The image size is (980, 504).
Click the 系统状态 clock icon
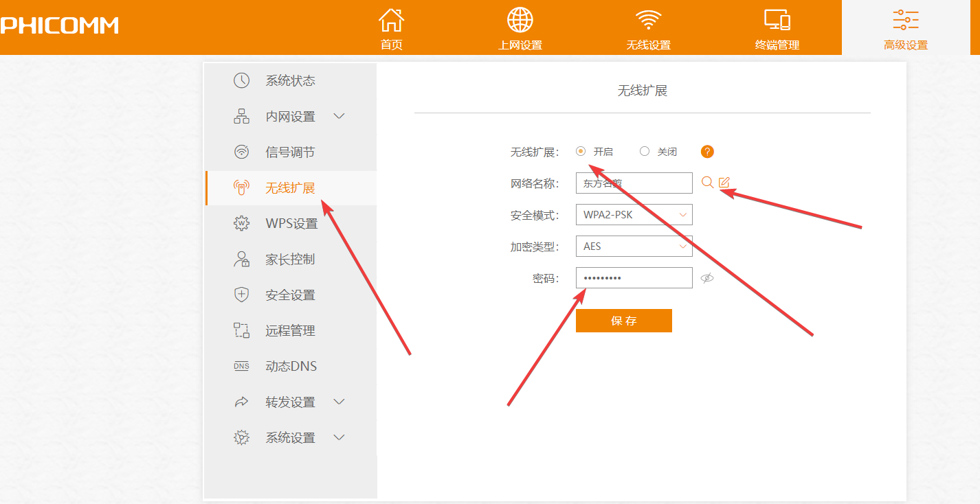tap(241, 80)
